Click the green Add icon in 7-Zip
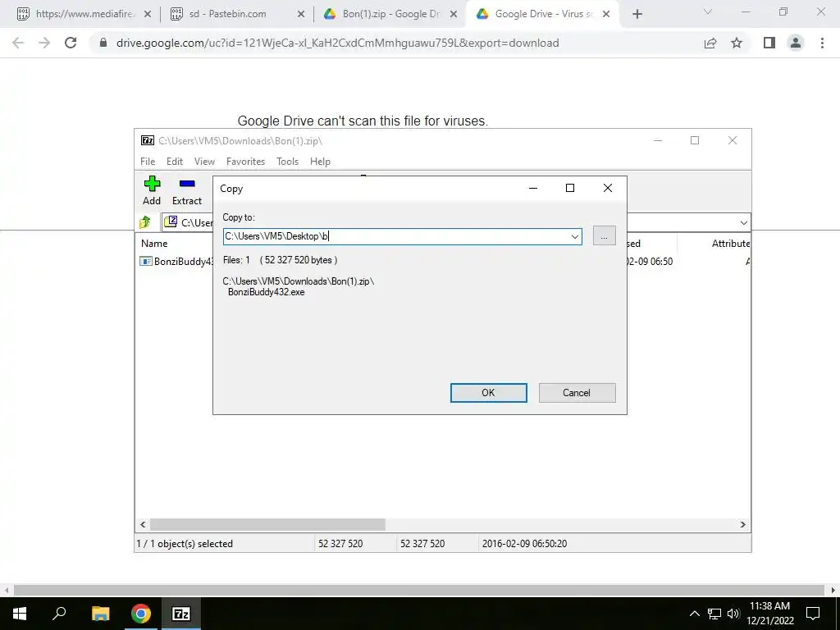This screenshot has height=630, width=840. 152,184
